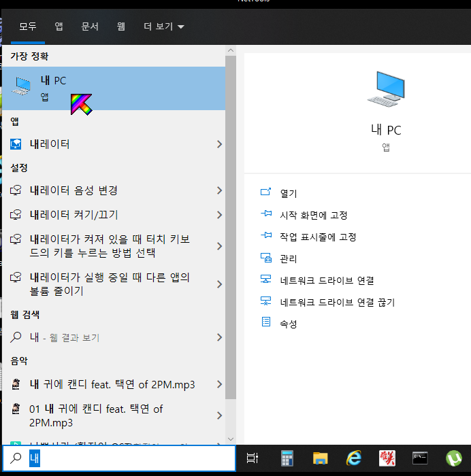
Task: Expand chevron for 내레이터 켜기/끄기
Action: click(219, 215)
